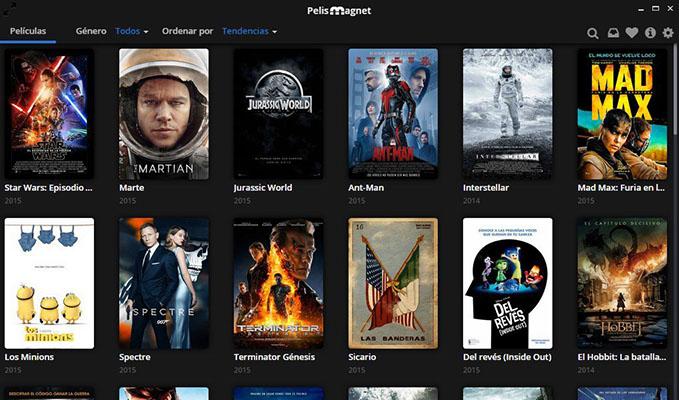Viewport: 679px width, 400px height.
Task: Click the 'Ant-Man' title text
Action: click(367, 188)
